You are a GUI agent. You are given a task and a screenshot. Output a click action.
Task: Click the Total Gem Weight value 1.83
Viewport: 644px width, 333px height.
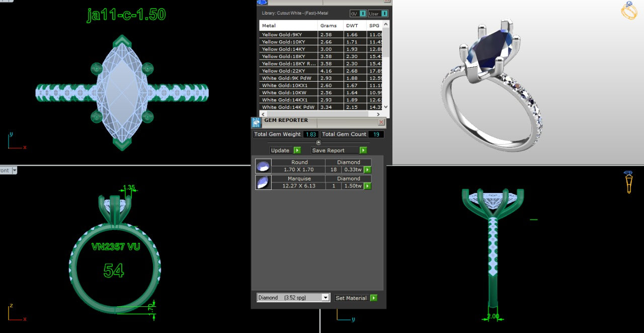point(311,135)
